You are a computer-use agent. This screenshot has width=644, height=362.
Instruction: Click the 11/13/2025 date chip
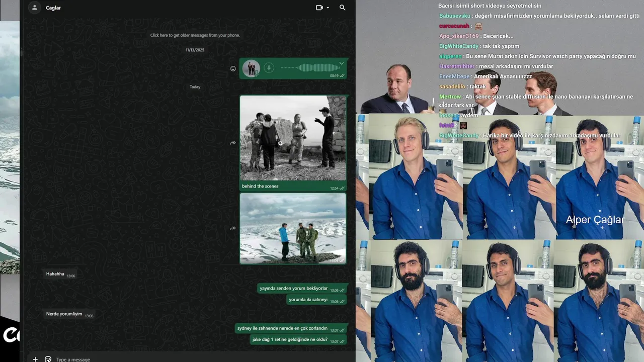click(195, 50)
